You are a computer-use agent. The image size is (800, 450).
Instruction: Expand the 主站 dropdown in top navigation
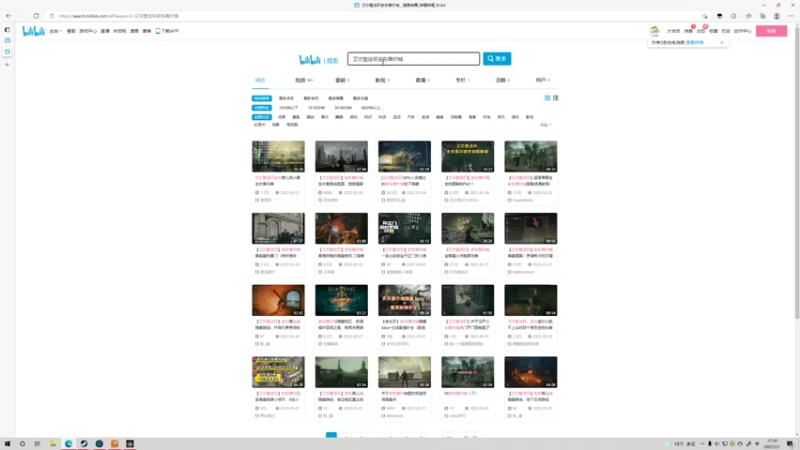coord(55,31)
